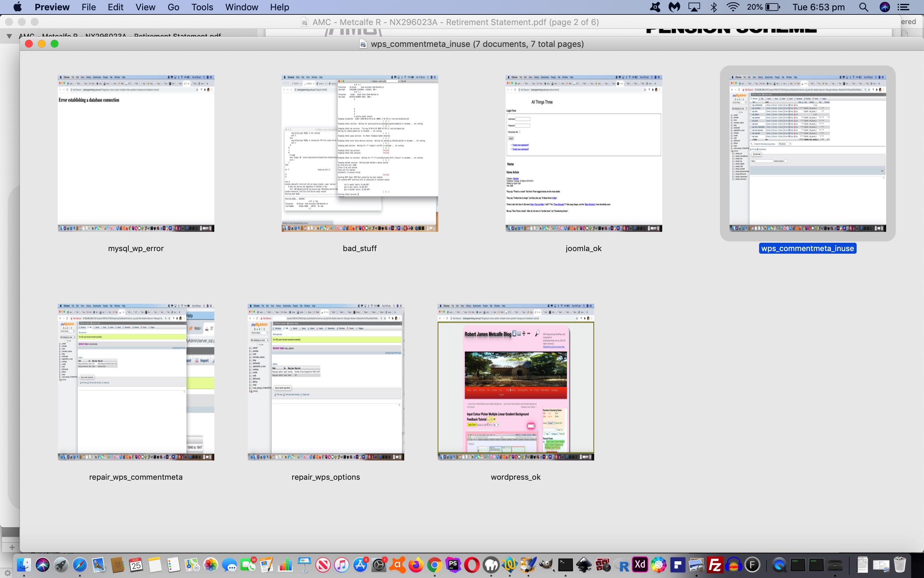This screenshot has height=578, width=924.
Task: Open Notification Center list icon
Action: pyautogui.click(x=903, y=7)
